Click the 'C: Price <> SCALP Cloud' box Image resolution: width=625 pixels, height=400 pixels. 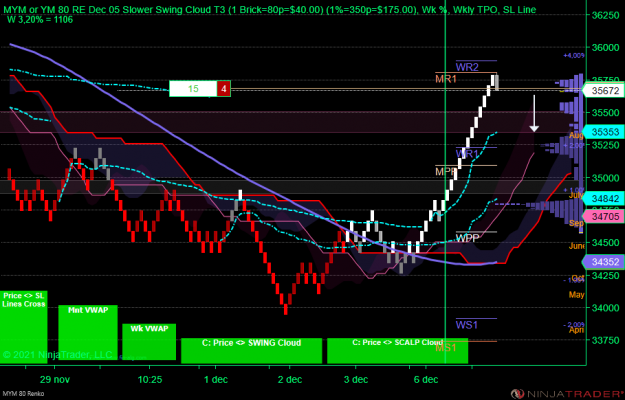tap(397, 351)
